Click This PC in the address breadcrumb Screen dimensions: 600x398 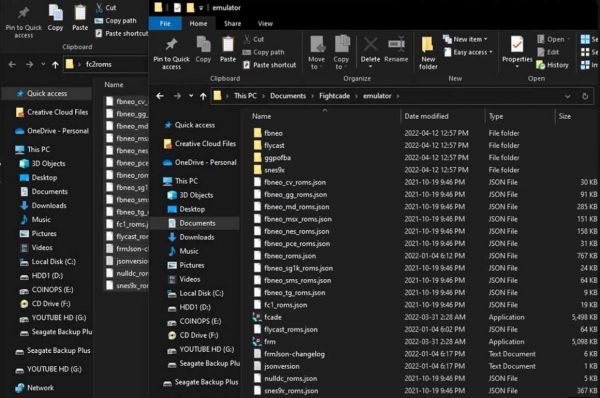(x=245, y=96)
